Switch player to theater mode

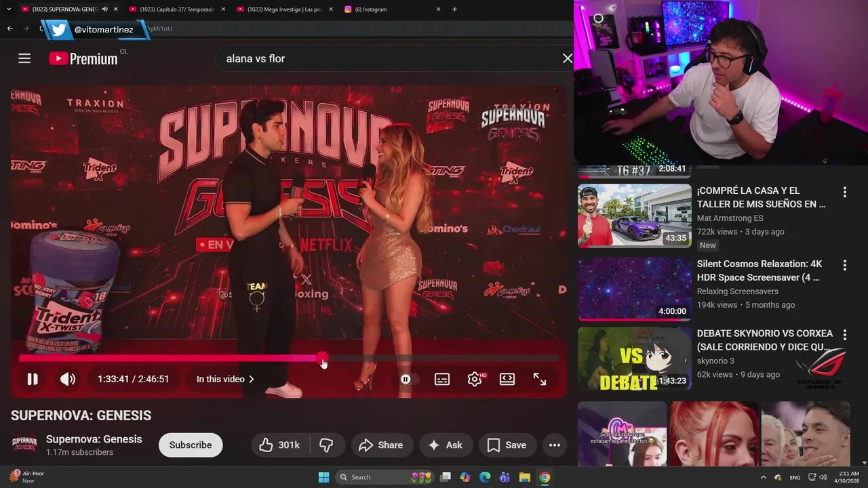pos(507,380)
